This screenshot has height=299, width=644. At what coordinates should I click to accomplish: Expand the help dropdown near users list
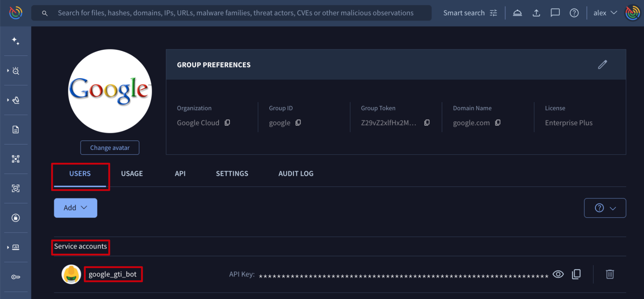605,208
